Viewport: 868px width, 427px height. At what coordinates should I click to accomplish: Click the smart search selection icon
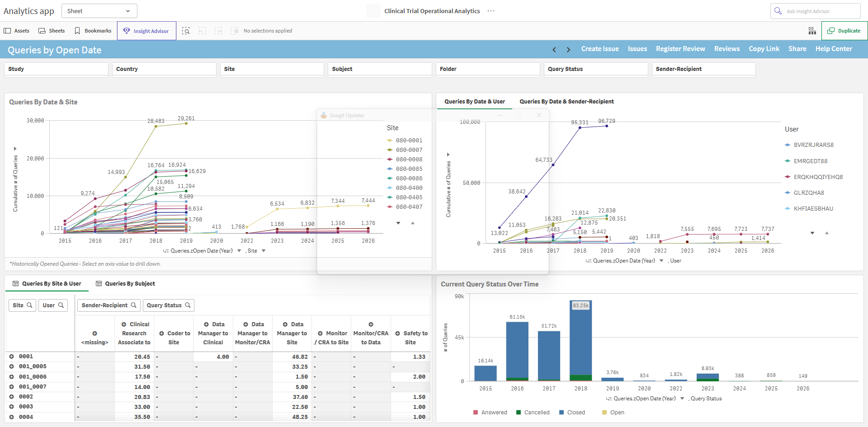pos(186,31)
